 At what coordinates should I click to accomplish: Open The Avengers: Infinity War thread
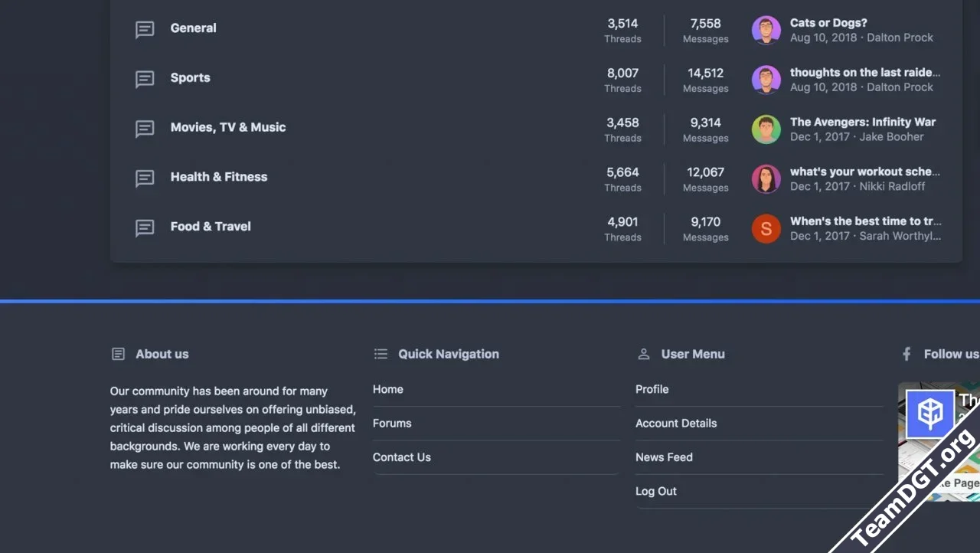coord(863,122)
